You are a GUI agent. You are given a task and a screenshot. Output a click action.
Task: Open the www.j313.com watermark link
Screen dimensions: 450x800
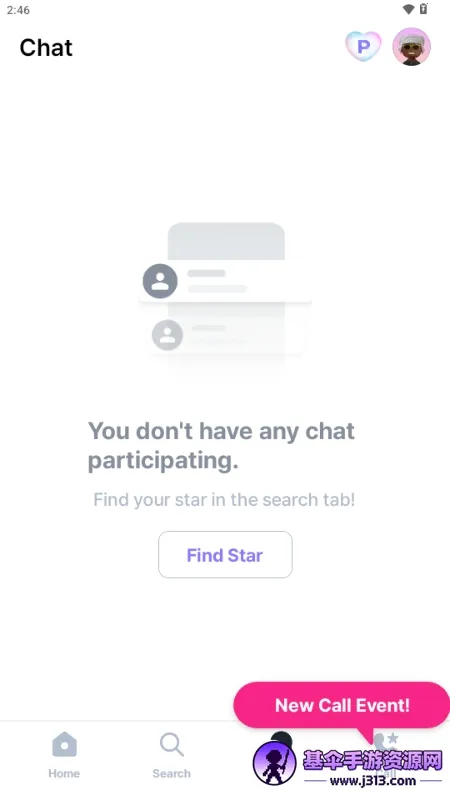pos(373,781)
